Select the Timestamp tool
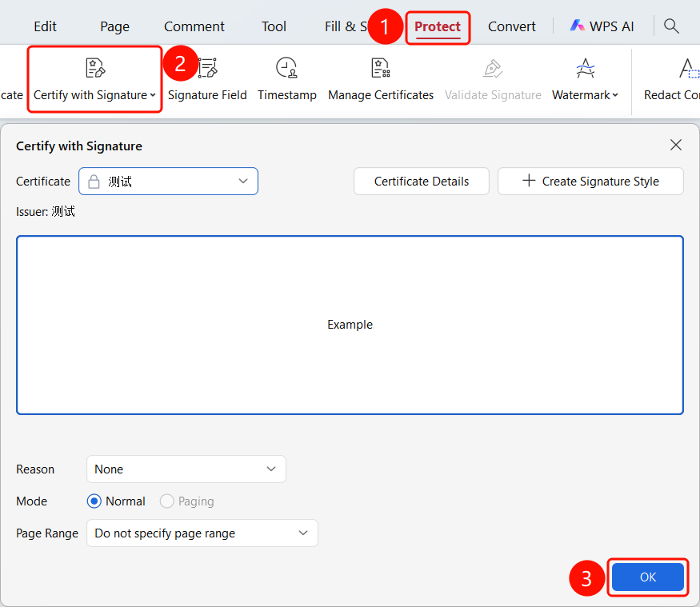700x607 pixels. click(x=286, y=79)
